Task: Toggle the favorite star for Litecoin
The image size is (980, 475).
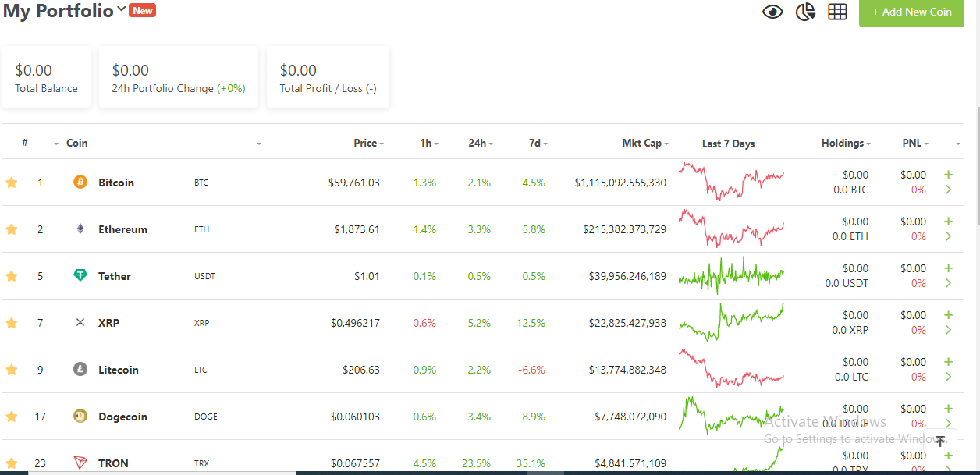Action: click(12, 370)
